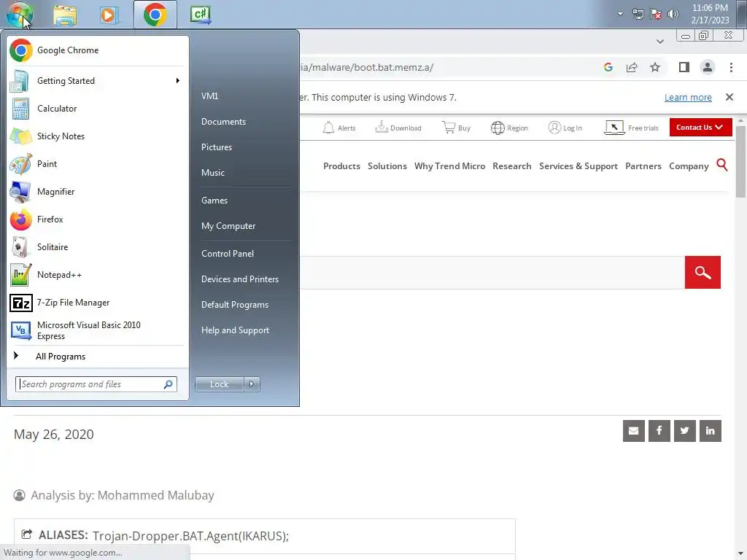Open Games from Start menu
Image resolution: width=747 pixels, height=560 pixels.
click(x=214, y=201)
